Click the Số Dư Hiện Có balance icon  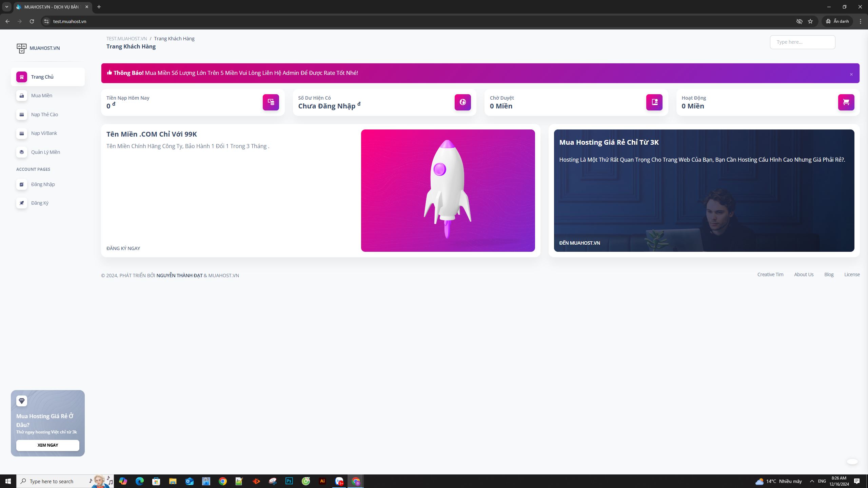462,102
